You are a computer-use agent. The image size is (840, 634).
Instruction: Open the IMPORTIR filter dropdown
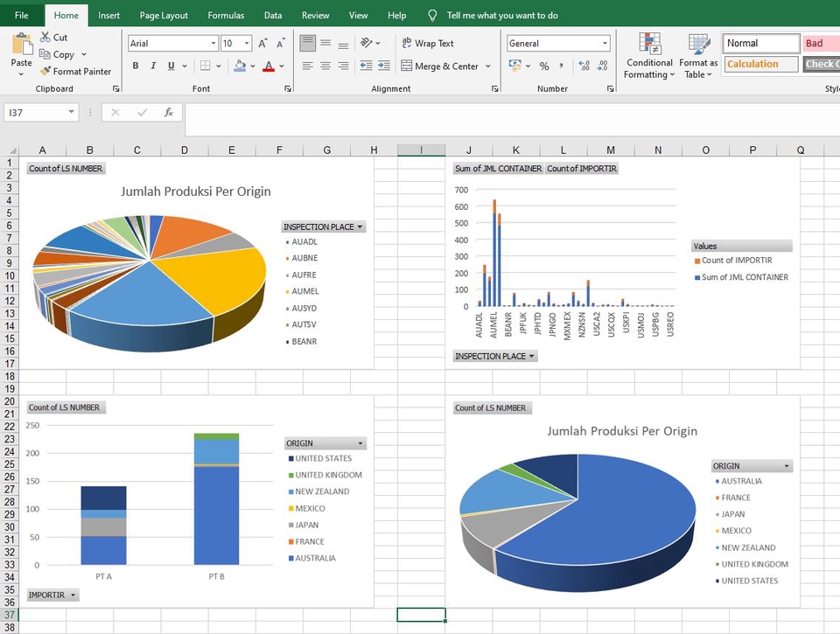click(x=52, y=594)
